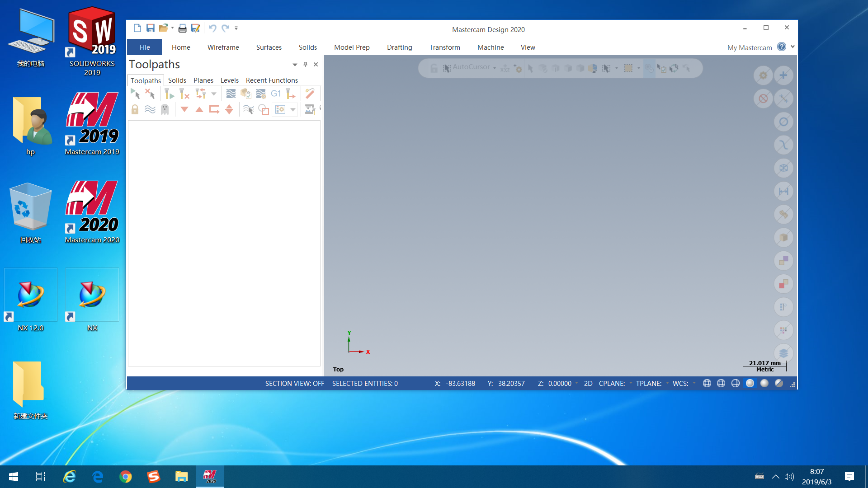Click the Save icon in quick access toolbar
The width and height of the screenshot is (868, 488).
[151, 28]
